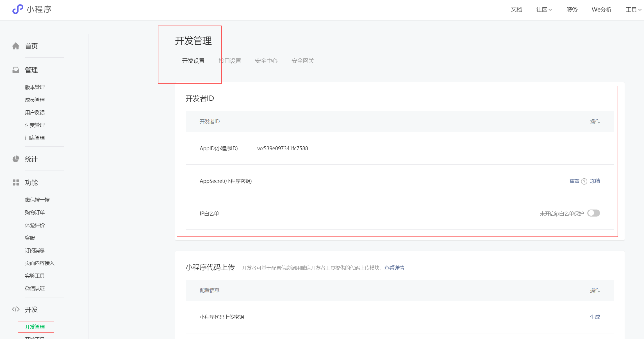Expand the 工具 dropdown in top bar
Image resolution: width=644 pixels, height=339 pixels.
click(633, 10)
